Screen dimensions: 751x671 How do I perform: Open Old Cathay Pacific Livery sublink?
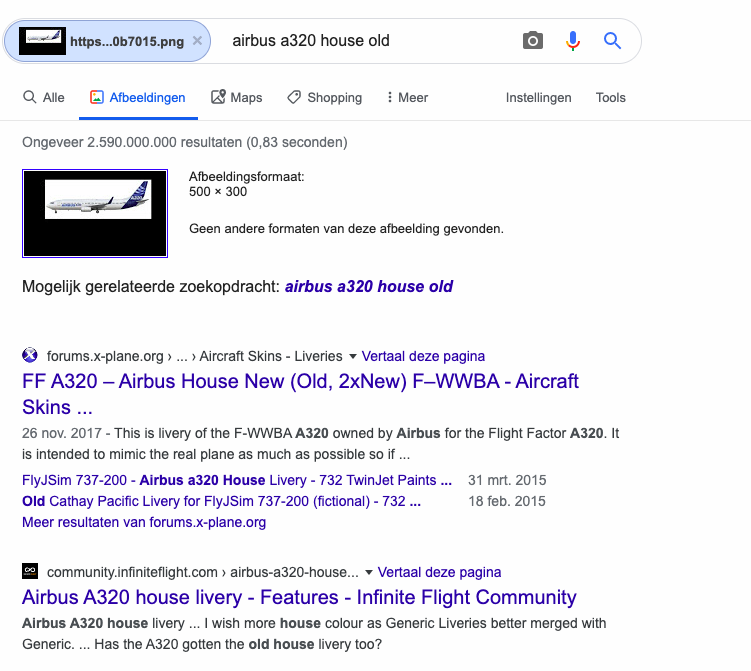[x=221, y=501]
